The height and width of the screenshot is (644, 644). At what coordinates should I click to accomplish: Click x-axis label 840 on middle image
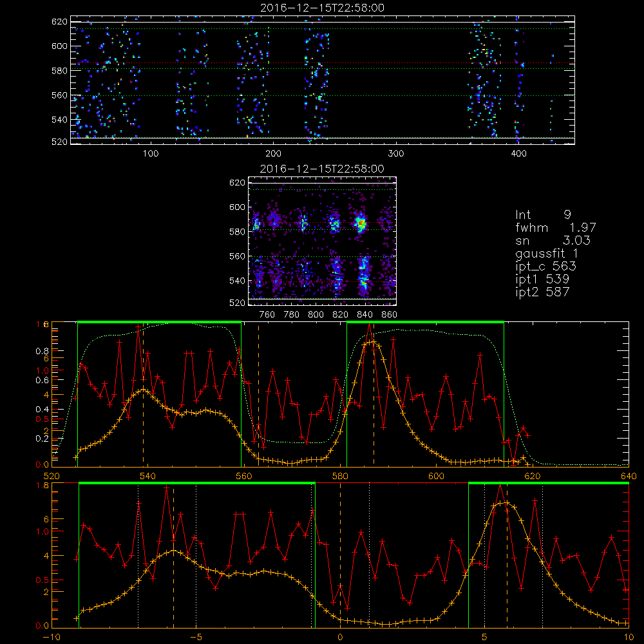tap(365, 315)
